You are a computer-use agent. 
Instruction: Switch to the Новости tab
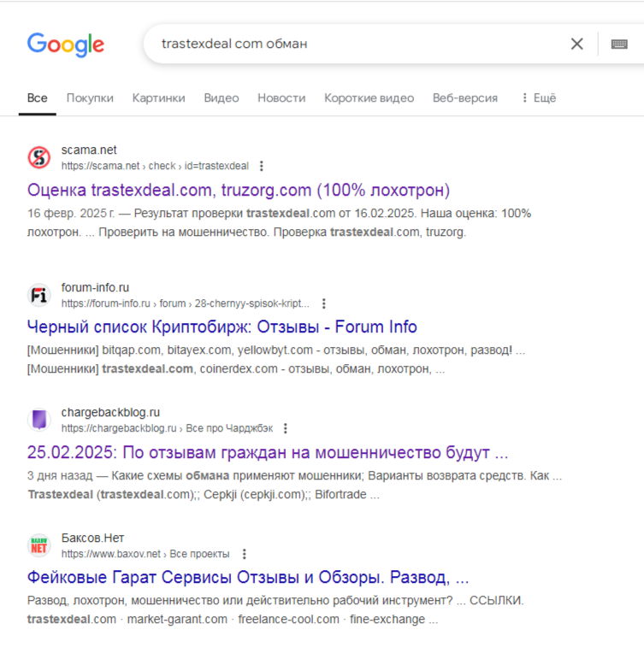point(281,98)
